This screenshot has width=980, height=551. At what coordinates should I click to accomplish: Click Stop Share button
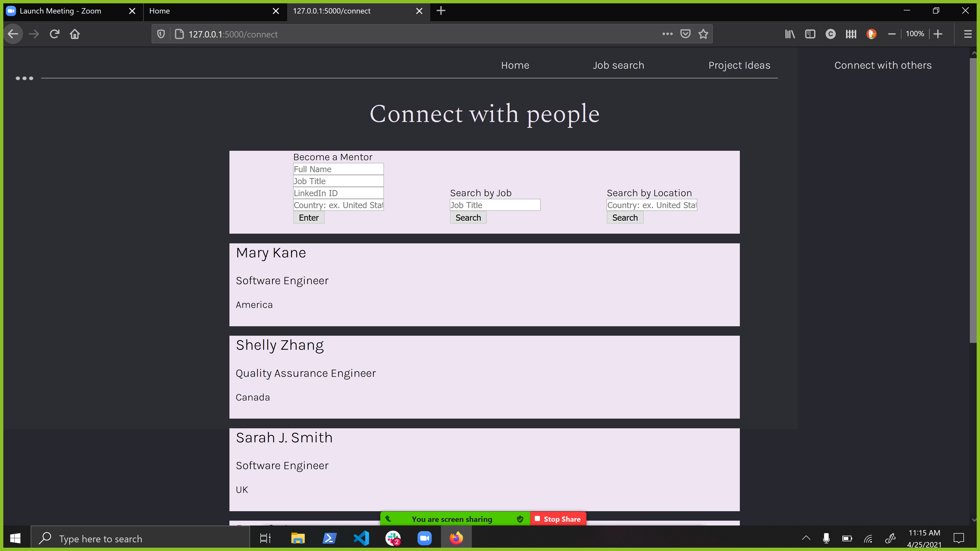tap(558, 519)
